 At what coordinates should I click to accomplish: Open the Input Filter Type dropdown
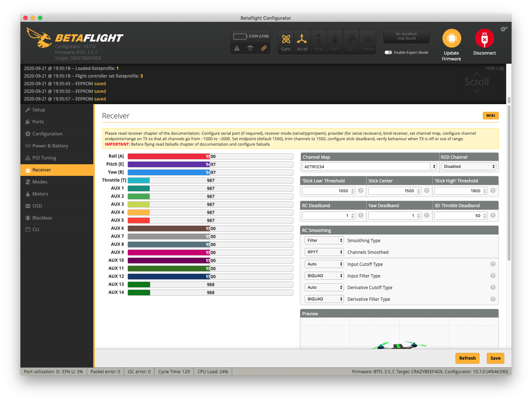[324, 276]
